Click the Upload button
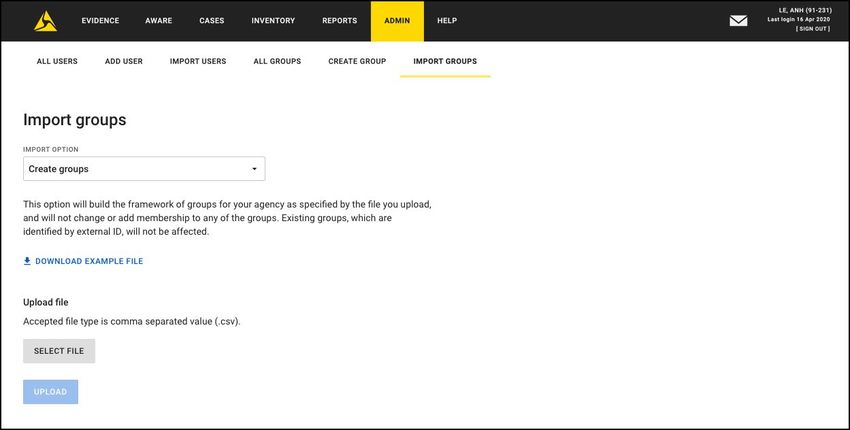This screenshot has height=430, width=850. (50, 392)
